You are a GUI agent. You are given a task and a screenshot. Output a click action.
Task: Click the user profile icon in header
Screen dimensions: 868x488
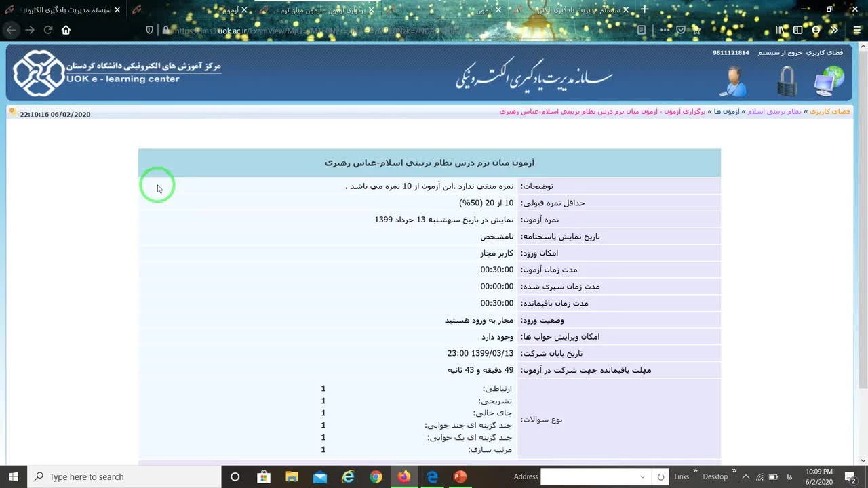coord(733,81)
